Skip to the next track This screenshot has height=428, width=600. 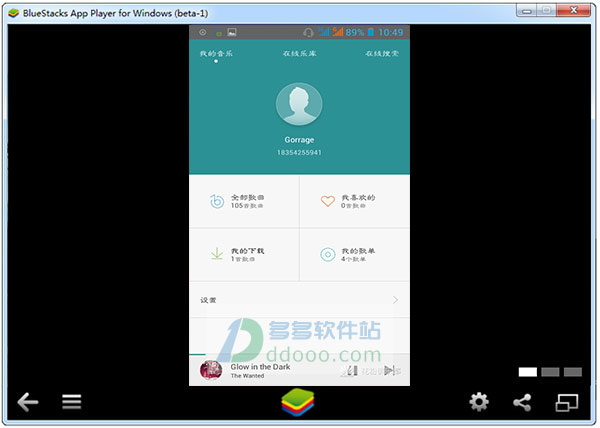pyautogui.click(x=388, y=371)
